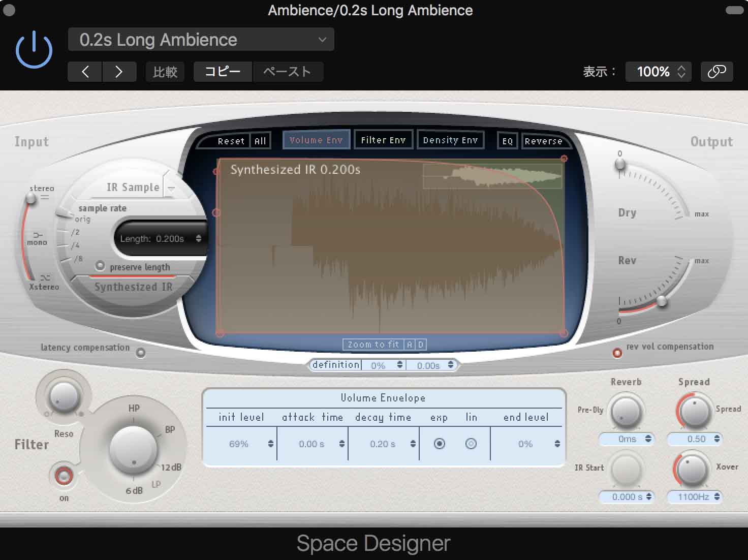Select lin decay mode
This screenshot has height=560, width=748.
click(471, 444)
